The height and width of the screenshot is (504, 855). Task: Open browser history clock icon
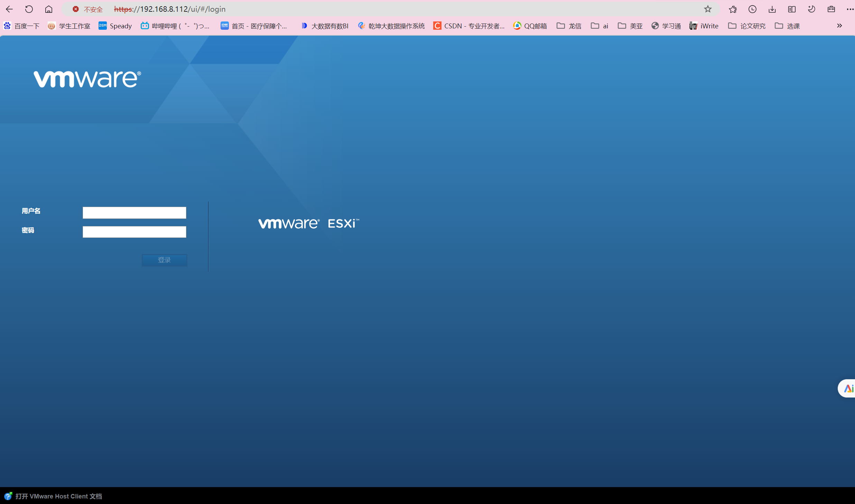752,9
